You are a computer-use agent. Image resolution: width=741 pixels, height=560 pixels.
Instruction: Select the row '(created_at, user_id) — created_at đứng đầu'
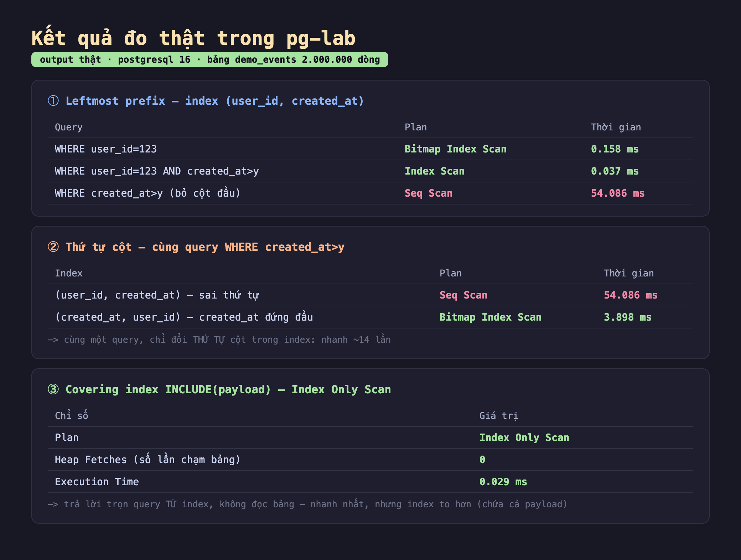point(184,317)
